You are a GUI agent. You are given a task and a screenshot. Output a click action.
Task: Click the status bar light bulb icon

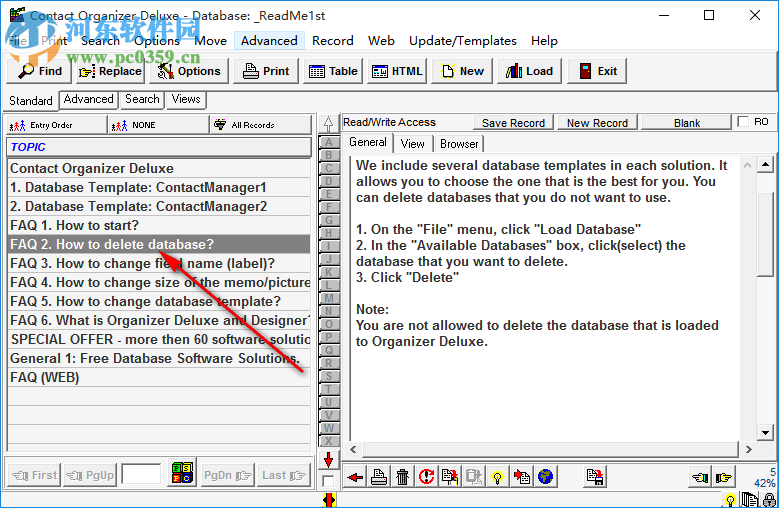(x=730, y=499)
